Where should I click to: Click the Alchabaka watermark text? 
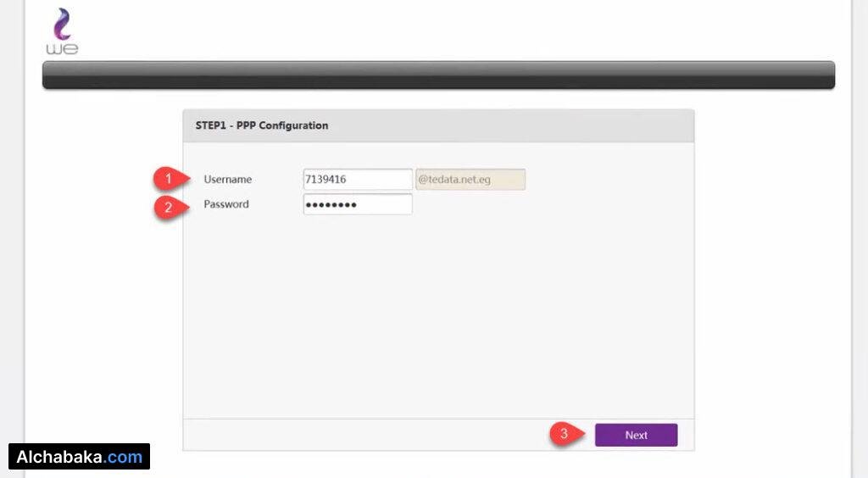[x=61, y=457]
